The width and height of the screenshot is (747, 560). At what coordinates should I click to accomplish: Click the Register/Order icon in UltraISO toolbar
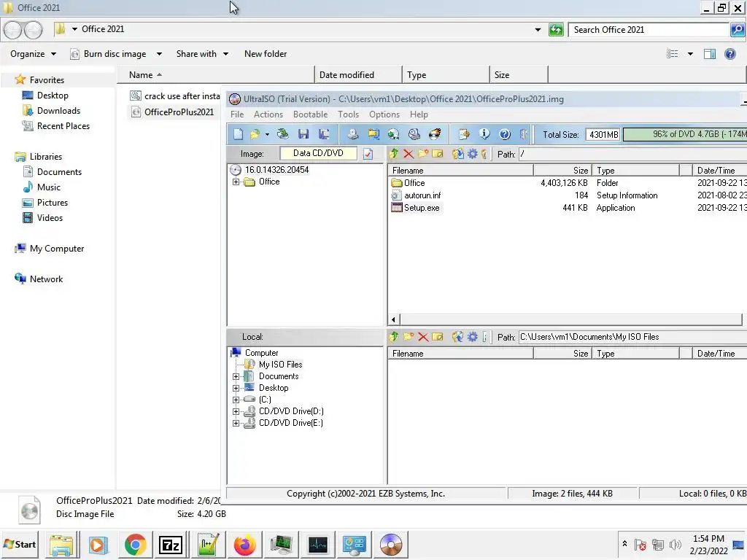[x=463, y=134]
